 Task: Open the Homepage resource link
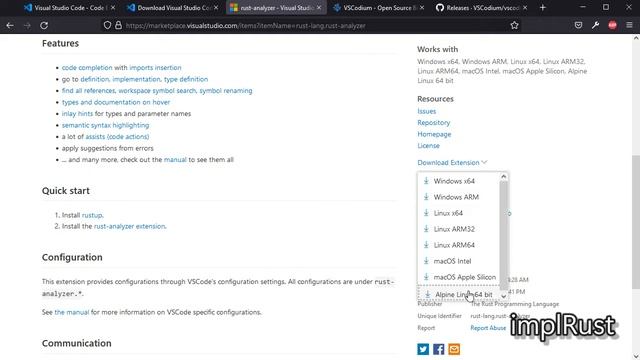pos(434,134)
